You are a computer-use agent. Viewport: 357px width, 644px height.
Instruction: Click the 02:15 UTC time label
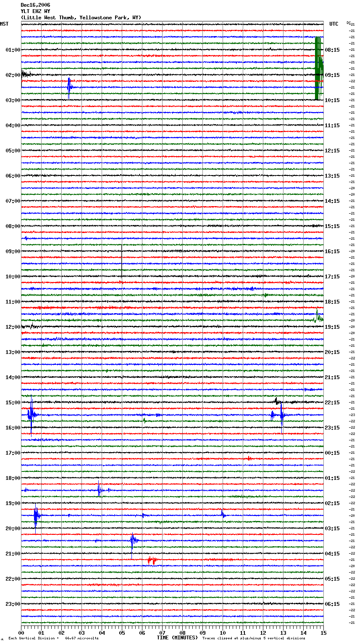click(332, 503)
